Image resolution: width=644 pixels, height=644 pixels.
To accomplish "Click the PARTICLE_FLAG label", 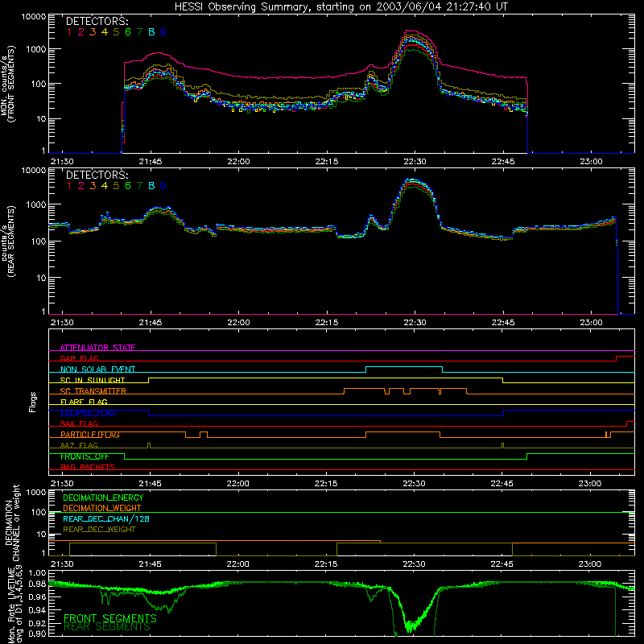I will point(90,435).
